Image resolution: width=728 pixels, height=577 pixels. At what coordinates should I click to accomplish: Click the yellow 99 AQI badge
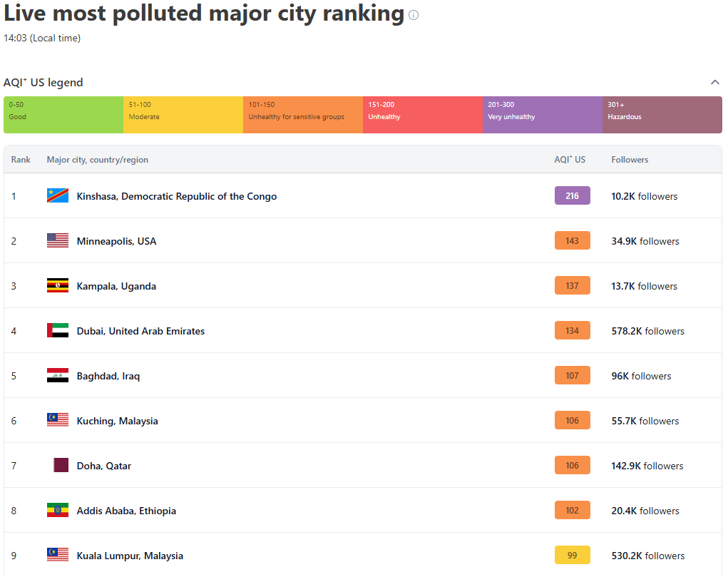[x=572, y=556]
